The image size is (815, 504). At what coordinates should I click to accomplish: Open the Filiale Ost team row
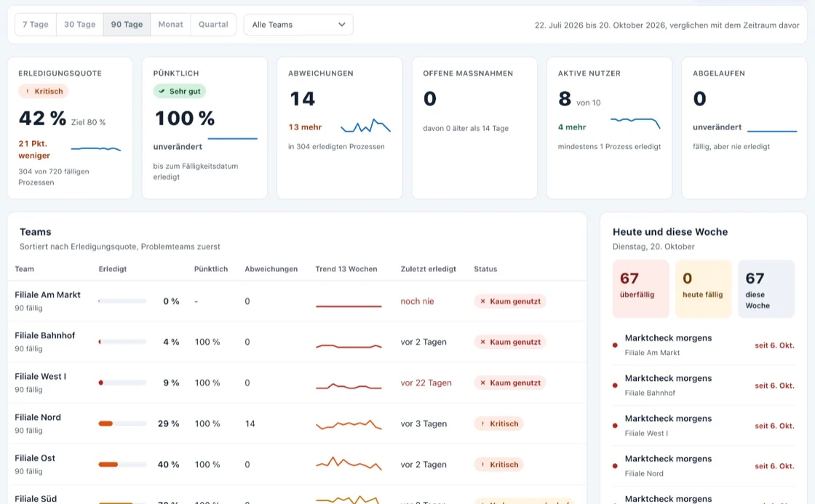point(298,465)
